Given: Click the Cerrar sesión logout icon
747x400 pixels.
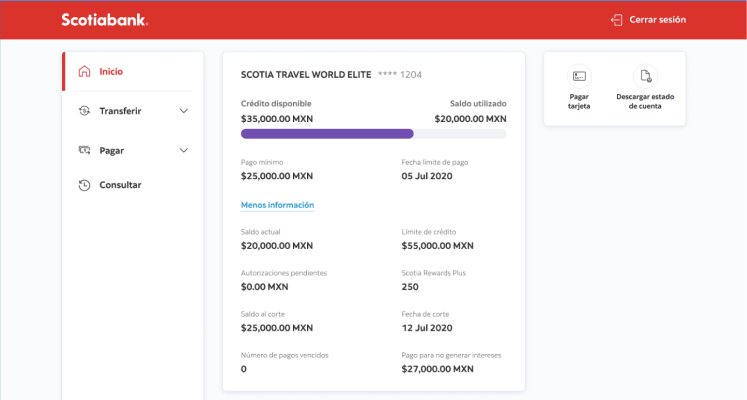Looking at the screenshot, I should click(x=616, y=20).
